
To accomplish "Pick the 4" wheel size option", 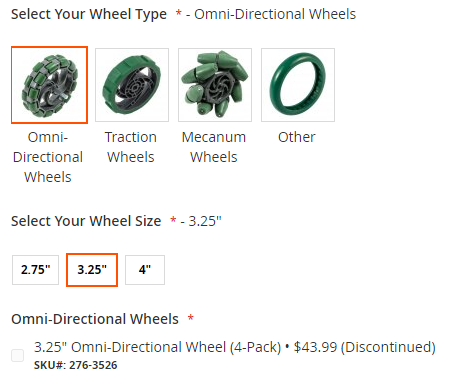I will click(145, 270).
